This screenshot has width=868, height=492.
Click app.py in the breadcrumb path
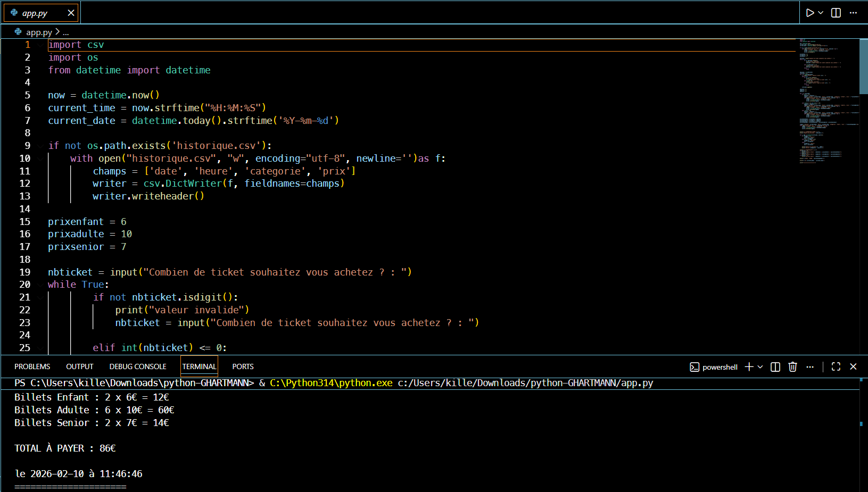39,32
